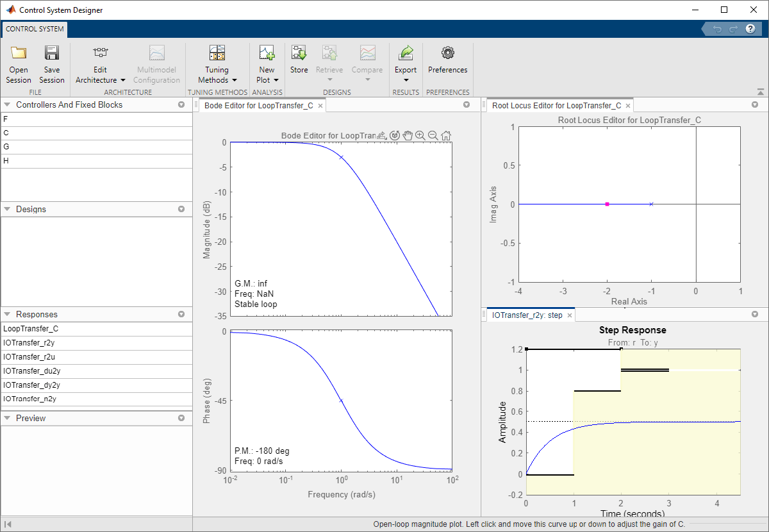Restore view with the home icon

(x=446, y=135)
